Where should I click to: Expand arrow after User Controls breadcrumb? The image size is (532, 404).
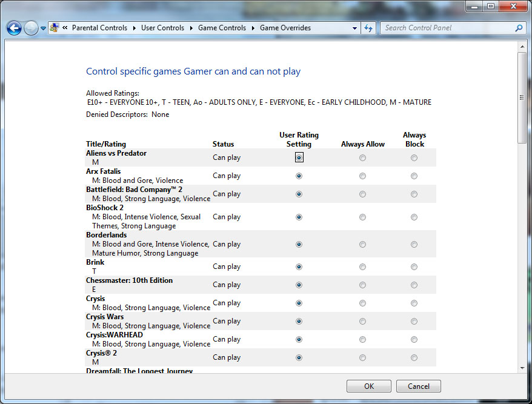point(191,28)
